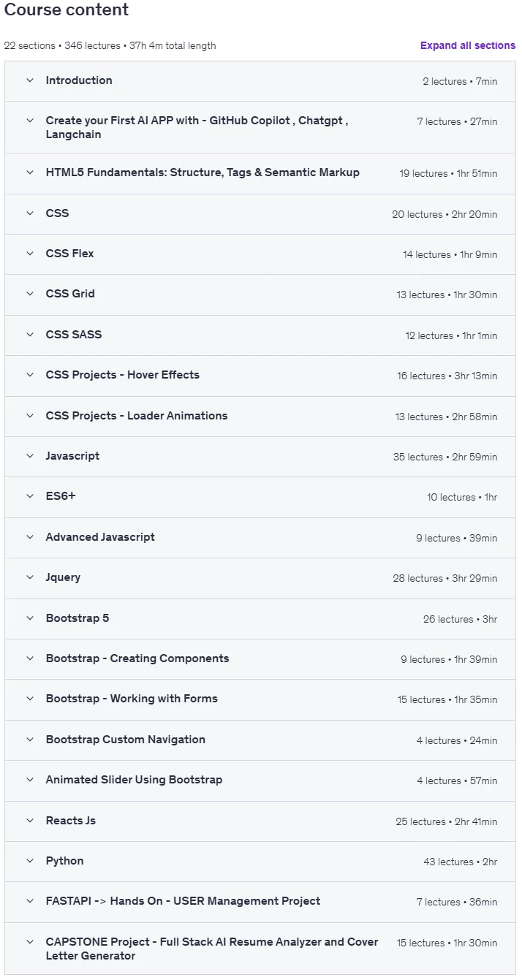
Task: Click the chevron next to CSS SASS
Action: 30,335
